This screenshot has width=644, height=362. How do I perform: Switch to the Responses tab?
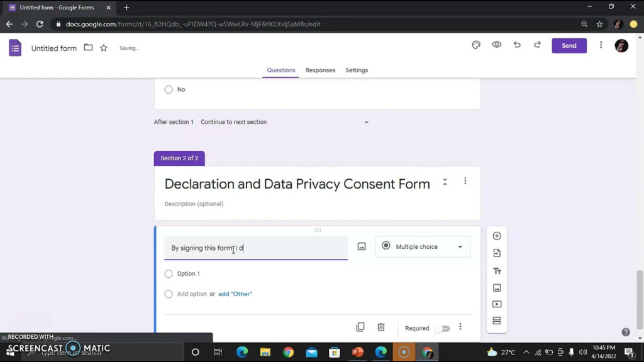[320, 70]
